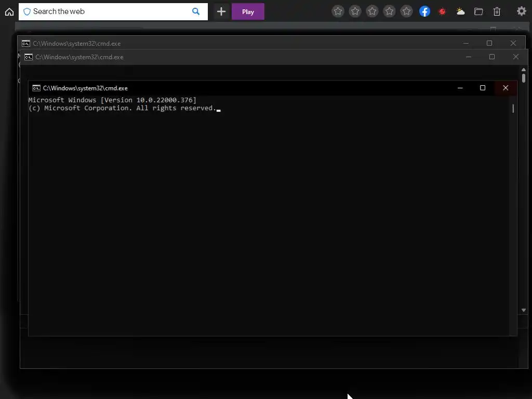Close the rearmost cmd.exe window
532x399 pixels.
click(513, 43)
